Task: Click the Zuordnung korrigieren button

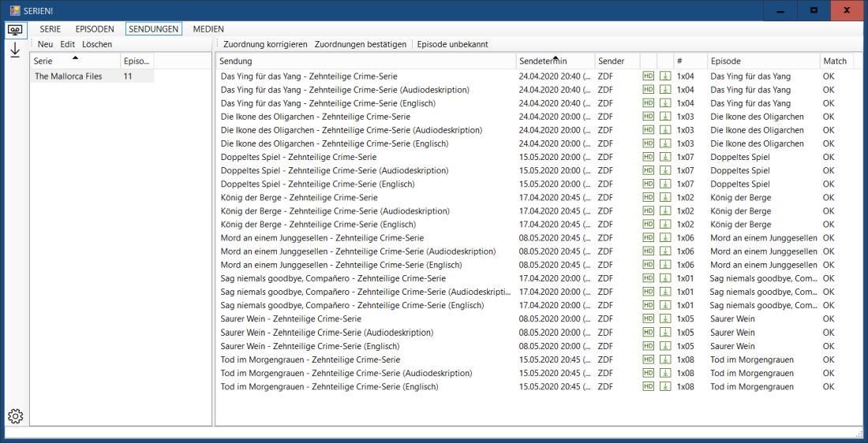Action: click(x=265, y=44)
